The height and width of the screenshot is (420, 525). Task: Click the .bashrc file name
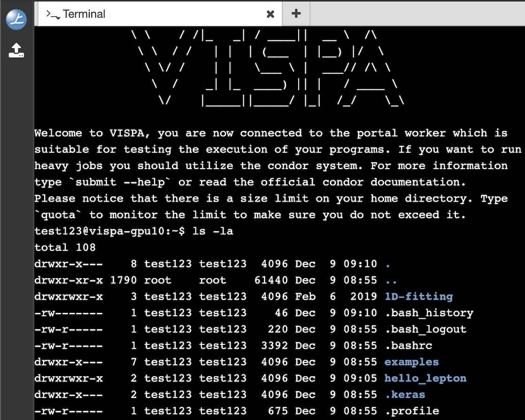[x=408, y=345]
